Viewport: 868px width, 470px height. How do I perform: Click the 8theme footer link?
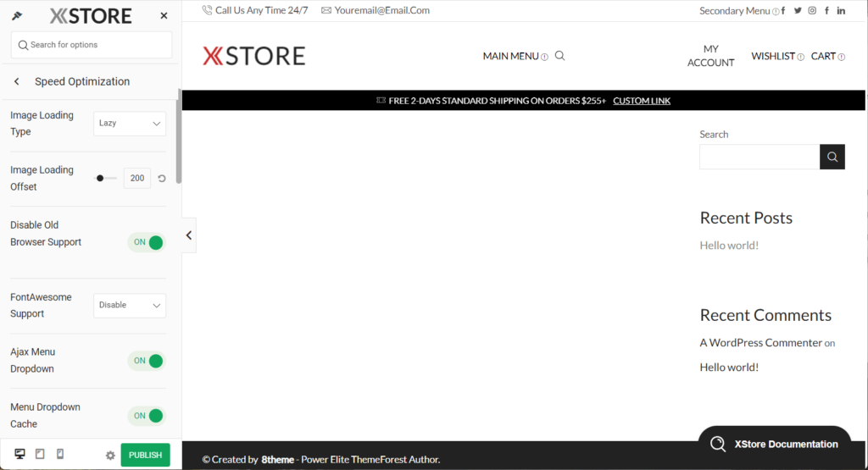point(278,460)
